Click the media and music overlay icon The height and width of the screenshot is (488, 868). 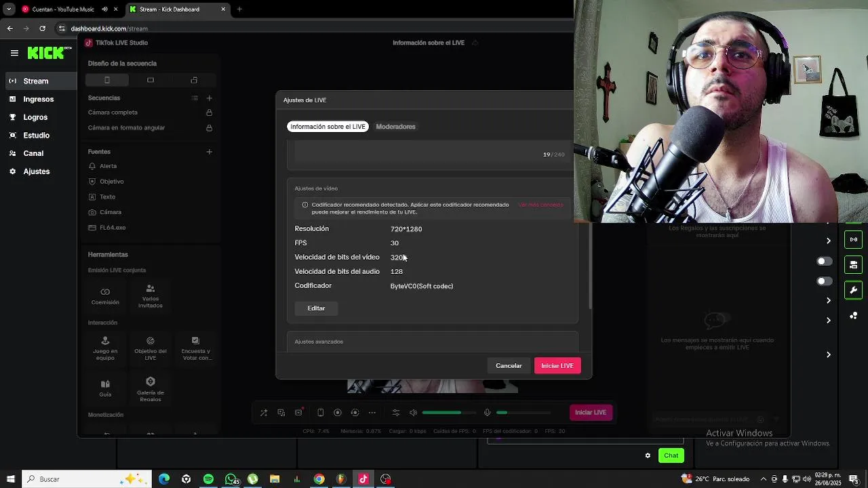coord(281,413)
